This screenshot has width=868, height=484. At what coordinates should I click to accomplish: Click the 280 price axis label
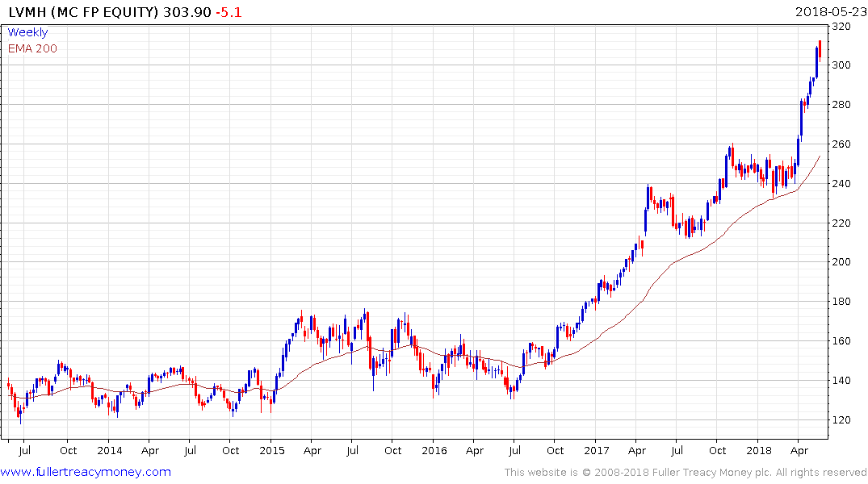pyautogui.click(x=841, y=105)
